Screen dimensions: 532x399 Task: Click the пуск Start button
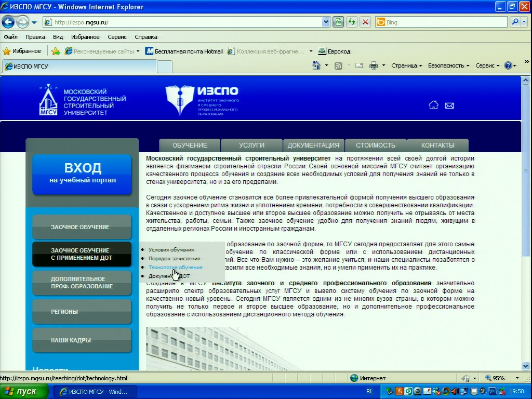[x=24, y=392]
